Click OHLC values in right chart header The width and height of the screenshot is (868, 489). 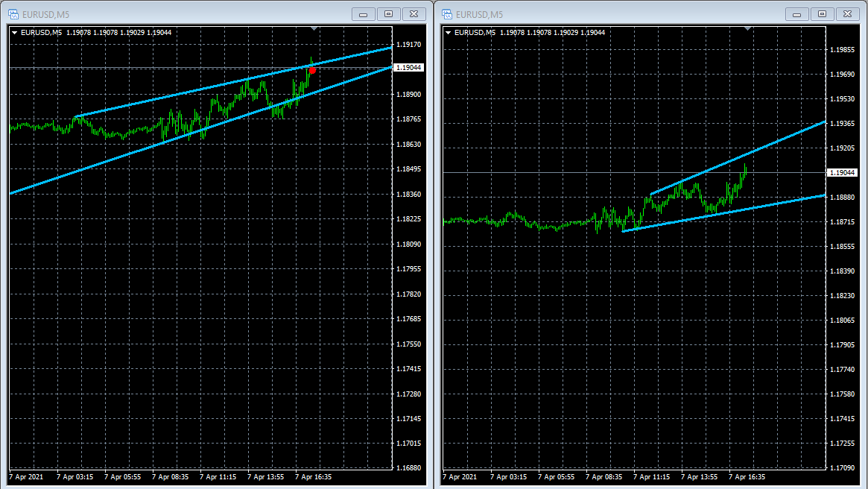point(552,33)
